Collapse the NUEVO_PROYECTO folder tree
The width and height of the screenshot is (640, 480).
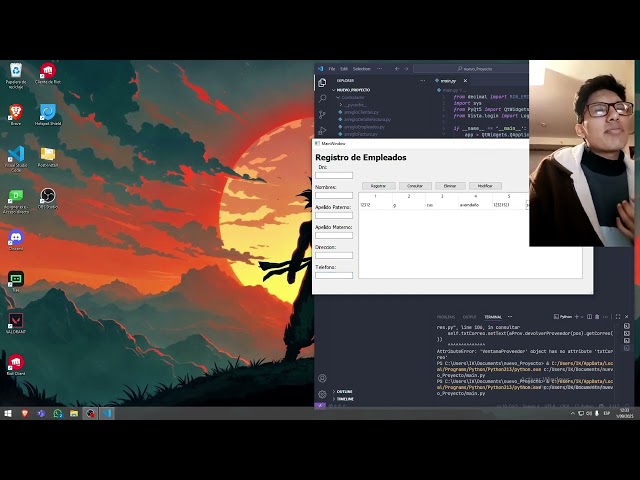point(351,90)
